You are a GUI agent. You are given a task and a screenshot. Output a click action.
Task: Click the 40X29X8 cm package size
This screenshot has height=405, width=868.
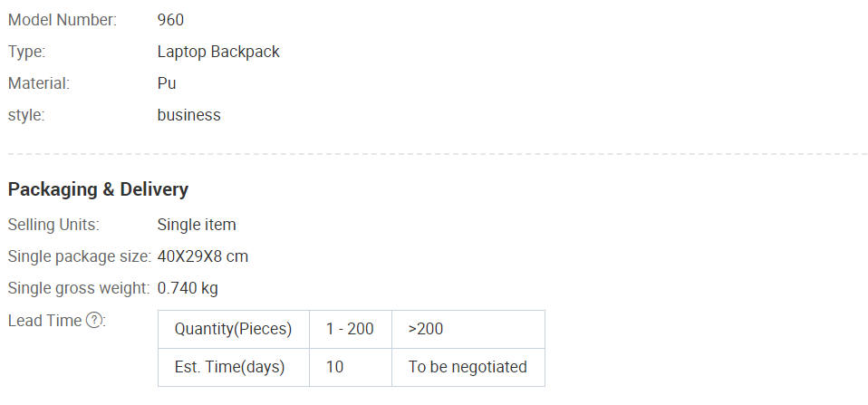(x=203, y=256)
